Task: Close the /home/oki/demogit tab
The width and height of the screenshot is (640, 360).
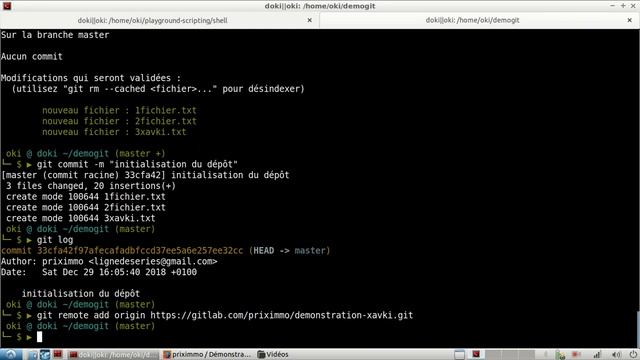Action: tap(629, 20)
